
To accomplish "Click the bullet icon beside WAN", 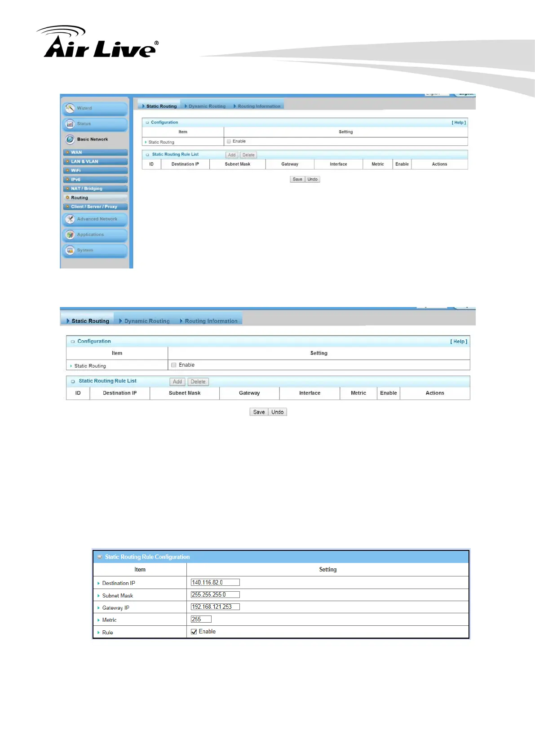I will tap(67, 153).
